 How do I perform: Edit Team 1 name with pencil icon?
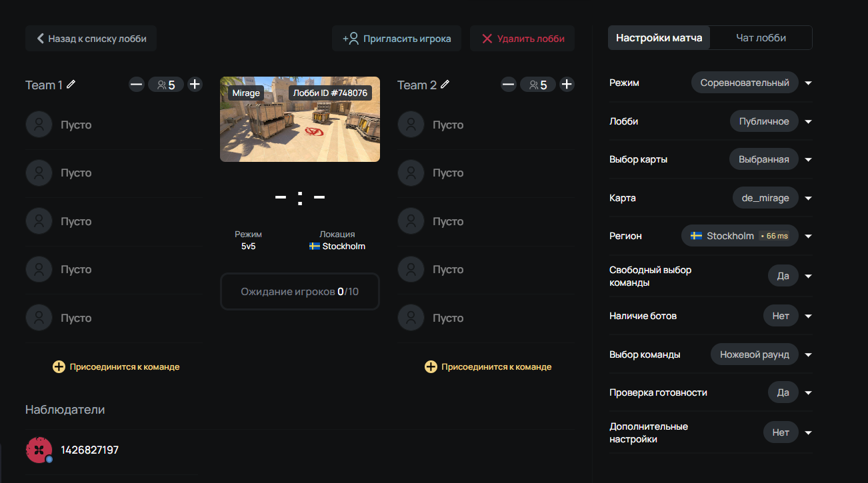click(71, 85)
